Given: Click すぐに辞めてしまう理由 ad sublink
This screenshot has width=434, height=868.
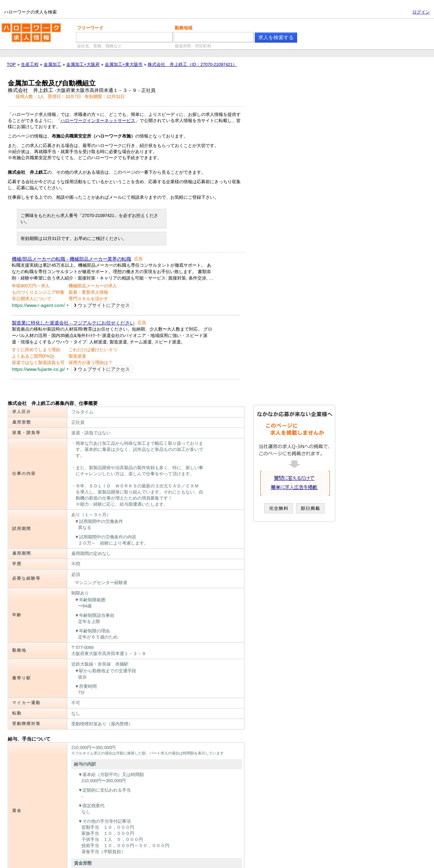Looking at the screenshot, I should 36,350.
